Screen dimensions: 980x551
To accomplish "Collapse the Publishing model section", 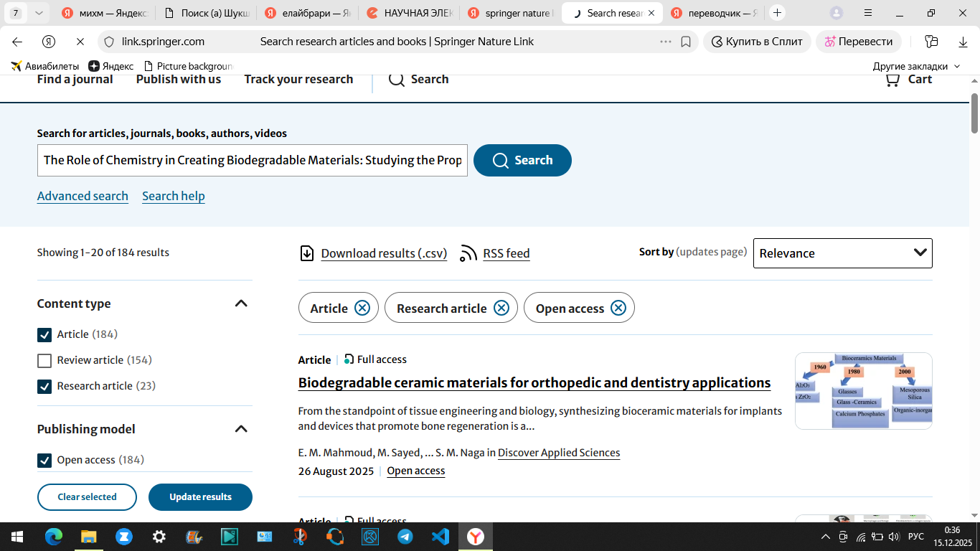I will pos(241,429).
